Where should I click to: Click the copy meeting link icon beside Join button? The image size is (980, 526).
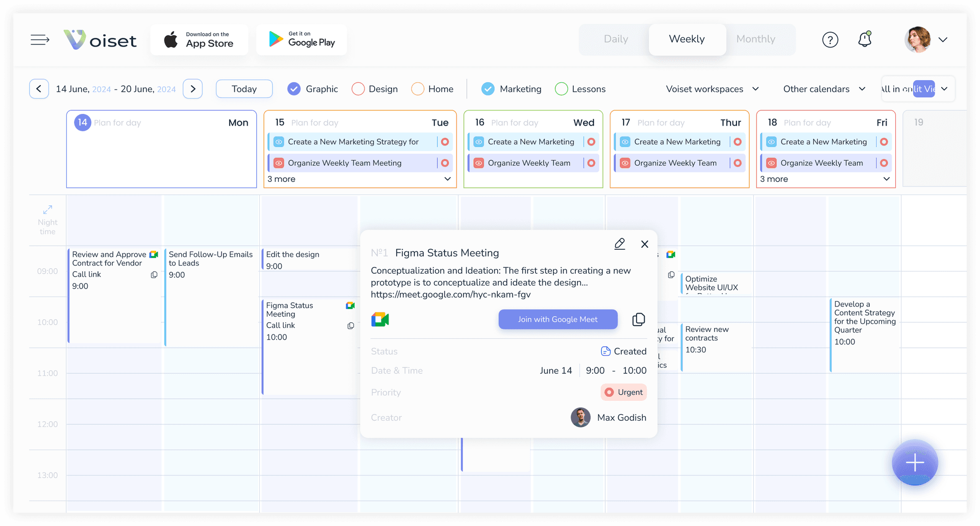(x=638, y=319)
